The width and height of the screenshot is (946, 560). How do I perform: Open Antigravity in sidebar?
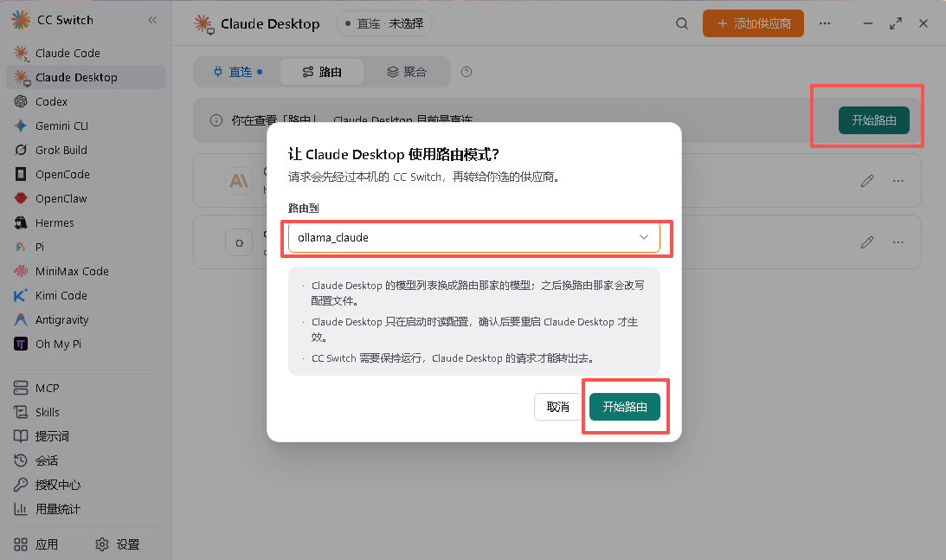click(85, 320)
